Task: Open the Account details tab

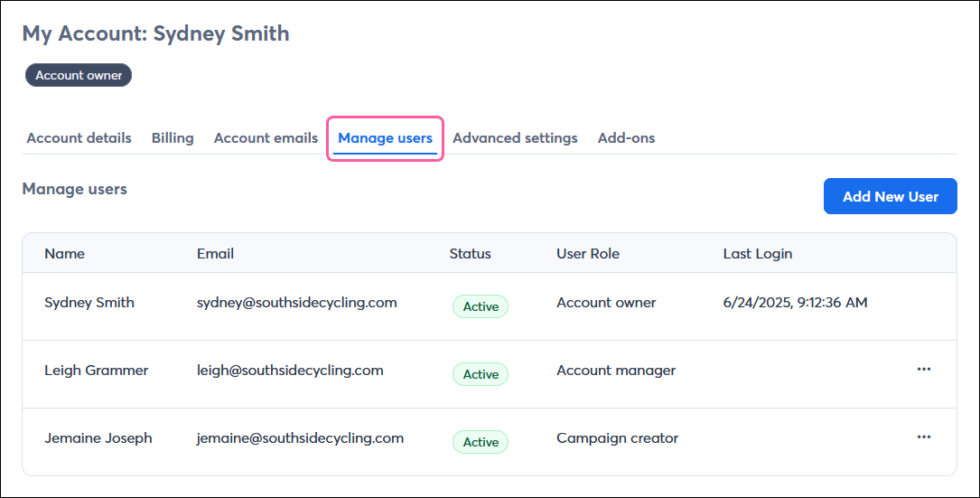Action: coord(79,138)
